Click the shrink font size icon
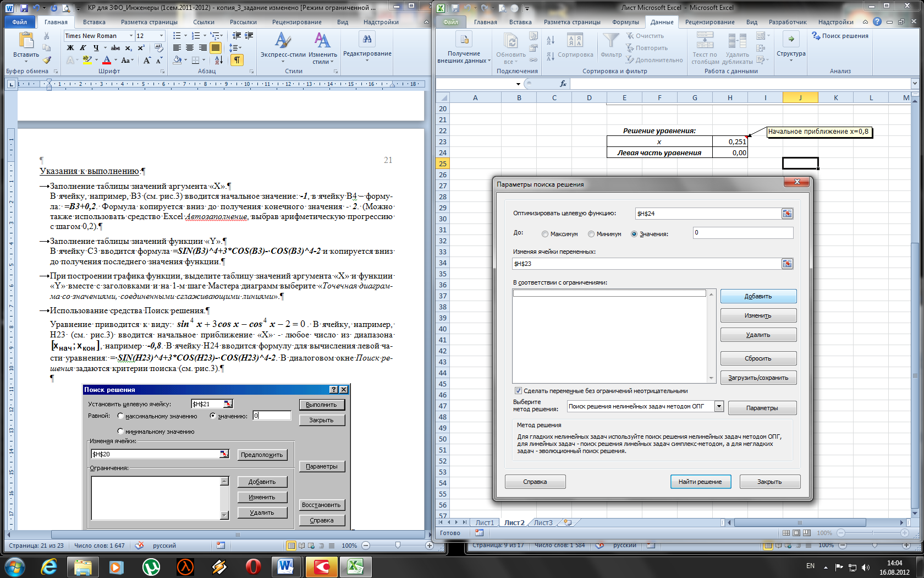This screenshot has height=578, width=924. click(x=159, y=60)
